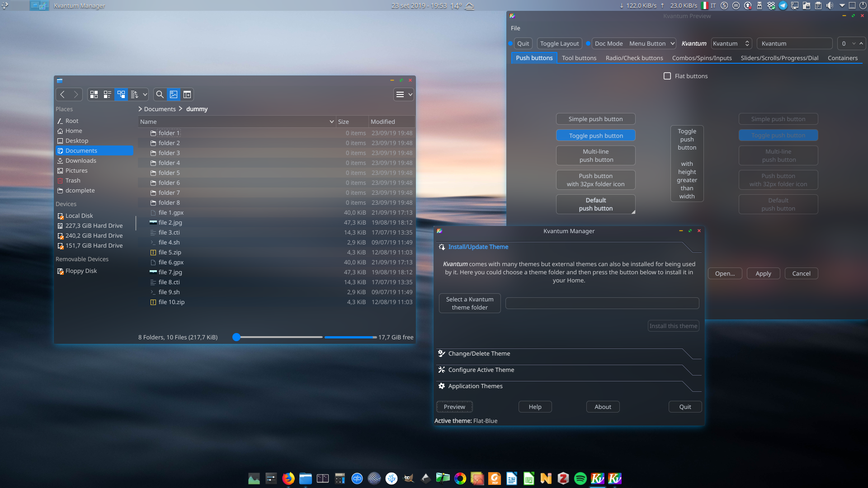This screenshot has height=488, width=868.
Task: Click the zoom slider in file manager status bar
Action: 236,337
